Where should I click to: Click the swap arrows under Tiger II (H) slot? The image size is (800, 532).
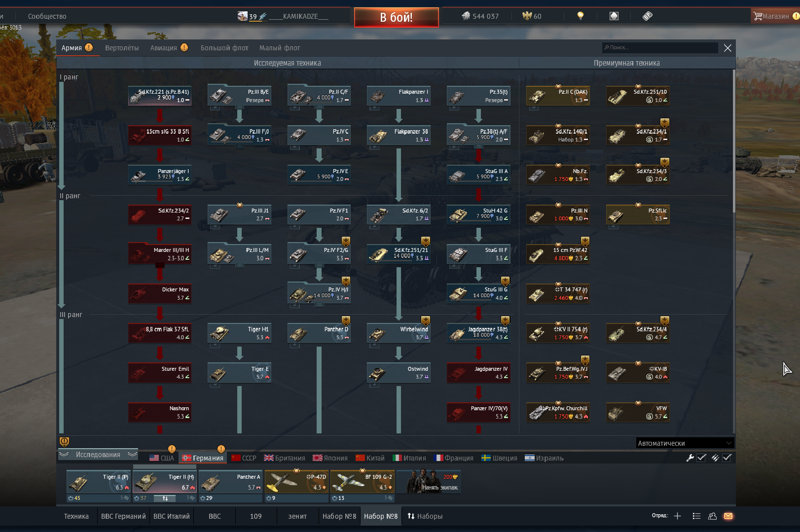(x=165, y=498)
